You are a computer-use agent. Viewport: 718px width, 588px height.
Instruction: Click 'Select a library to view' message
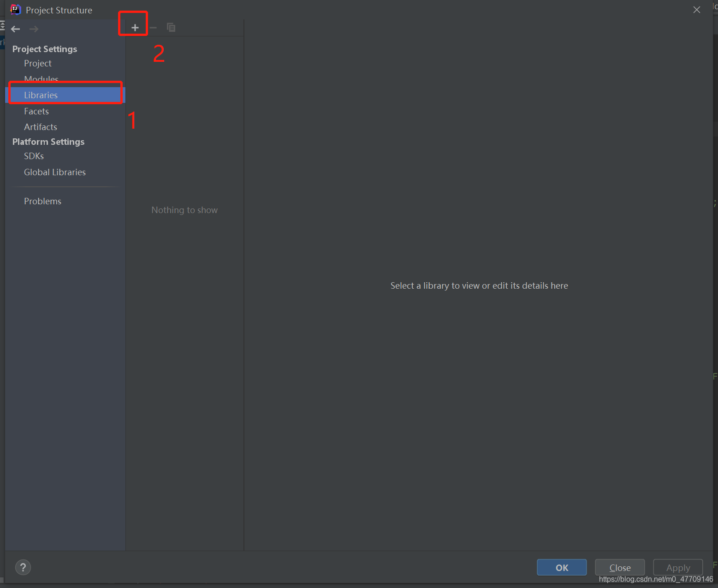point(479,285)
